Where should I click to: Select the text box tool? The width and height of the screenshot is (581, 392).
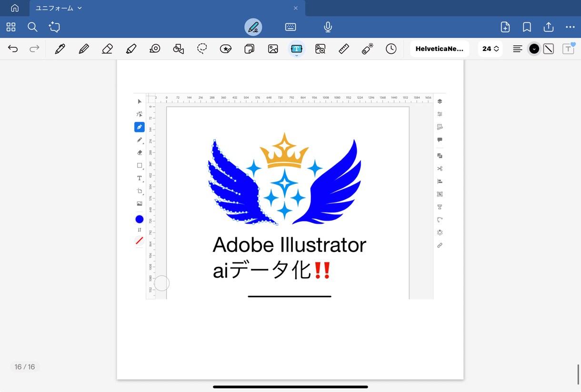296,49
